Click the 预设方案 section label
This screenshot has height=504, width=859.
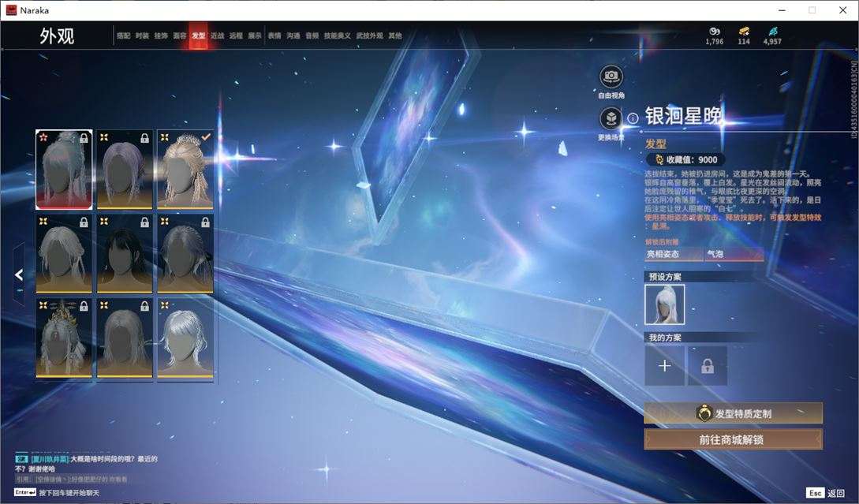665,277
